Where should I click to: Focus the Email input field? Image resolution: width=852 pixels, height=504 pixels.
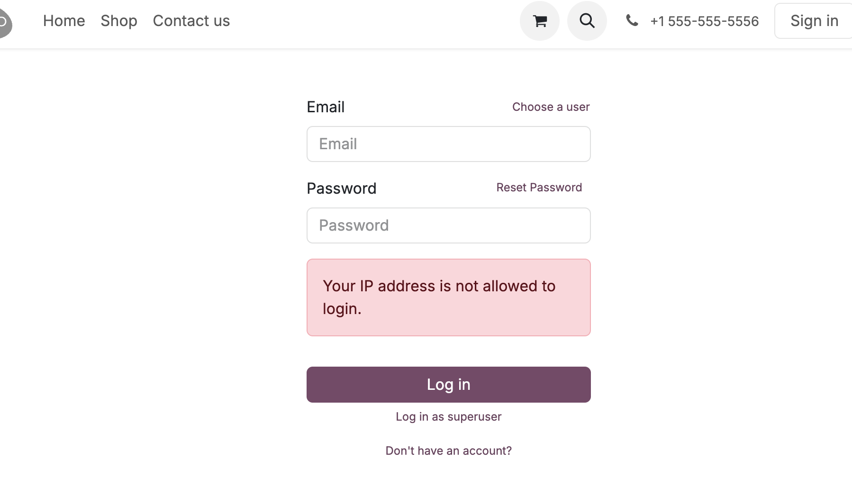pos(448,144)
